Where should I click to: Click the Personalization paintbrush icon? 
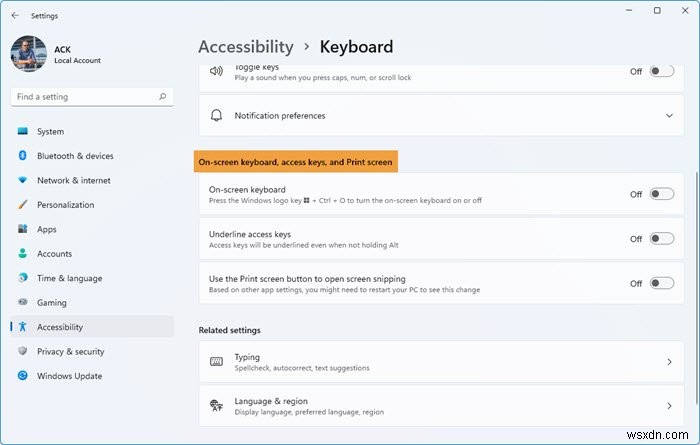(22, 204)
